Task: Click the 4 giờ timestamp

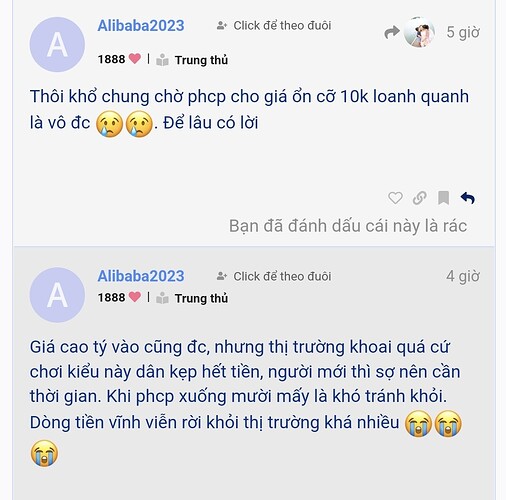Action: 463,276
